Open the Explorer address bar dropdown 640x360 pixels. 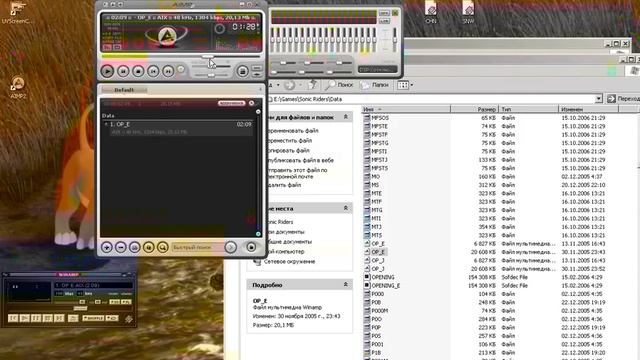[598, 99]
